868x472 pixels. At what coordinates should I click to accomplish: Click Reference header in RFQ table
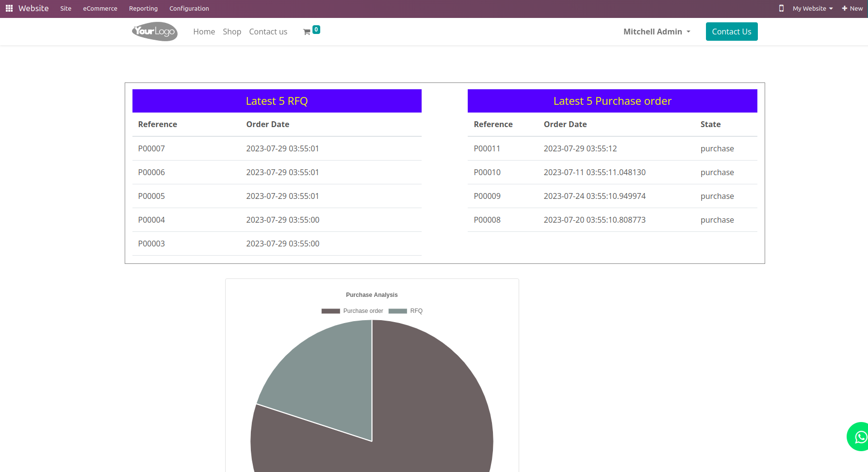pos(158,124)
